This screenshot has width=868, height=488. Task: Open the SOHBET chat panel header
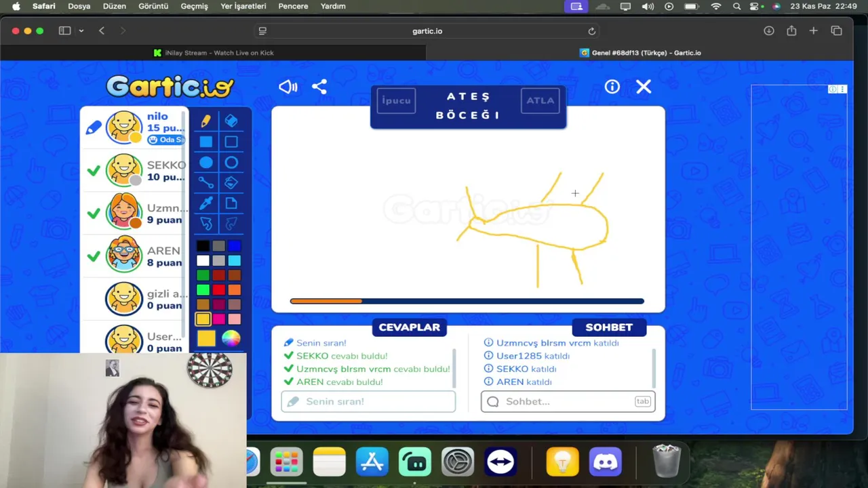[609, 327]
